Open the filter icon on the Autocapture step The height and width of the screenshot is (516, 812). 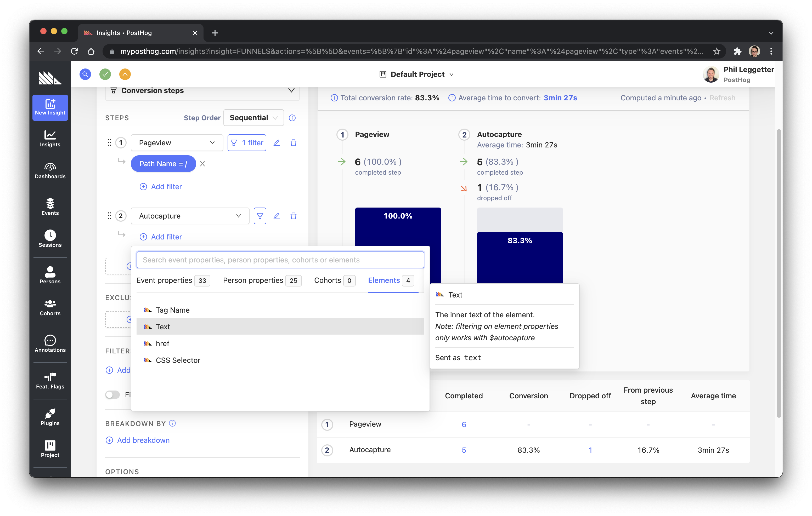click(260, 216)
